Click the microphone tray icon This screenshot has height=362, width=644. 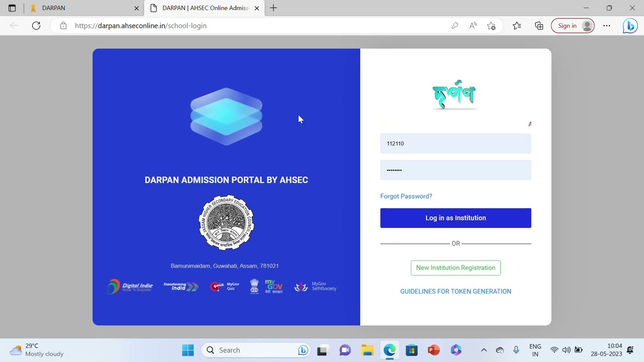[x=516, y=350]
